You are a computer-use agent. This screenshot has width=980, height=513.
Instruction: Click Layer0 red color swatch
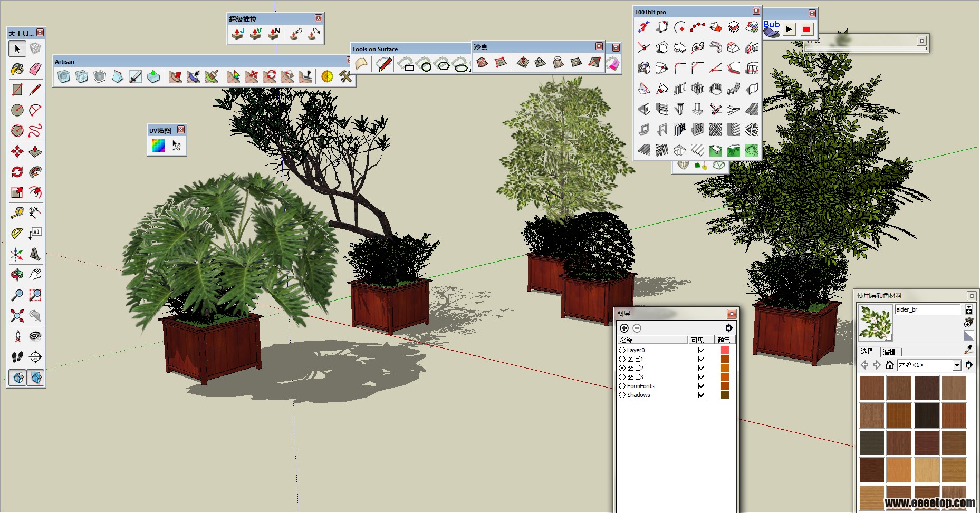coord(725,350)
